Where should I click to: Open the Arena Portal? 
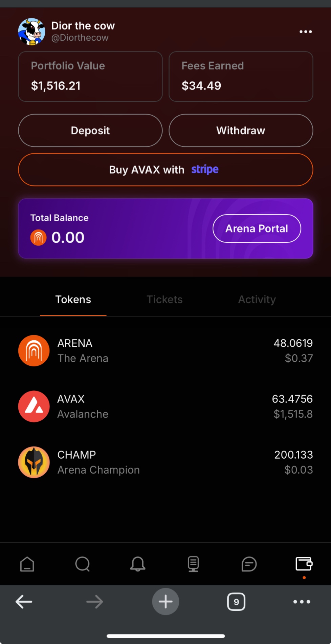pos(257,228)
